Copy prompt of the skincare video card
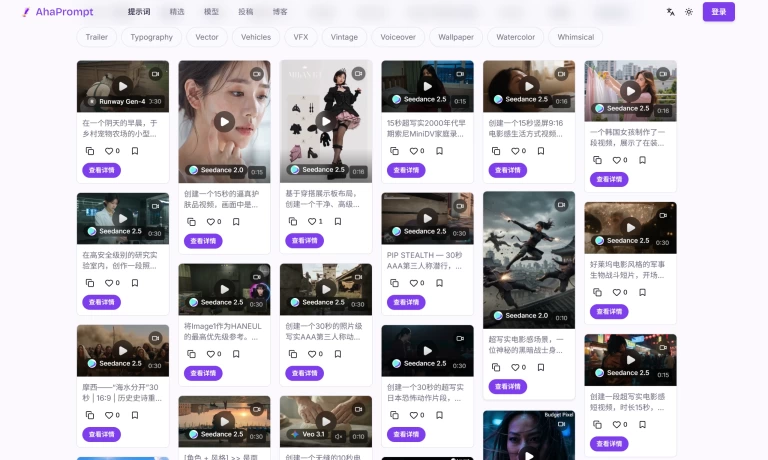Viewport: 768px width, 460px height. 192,222
